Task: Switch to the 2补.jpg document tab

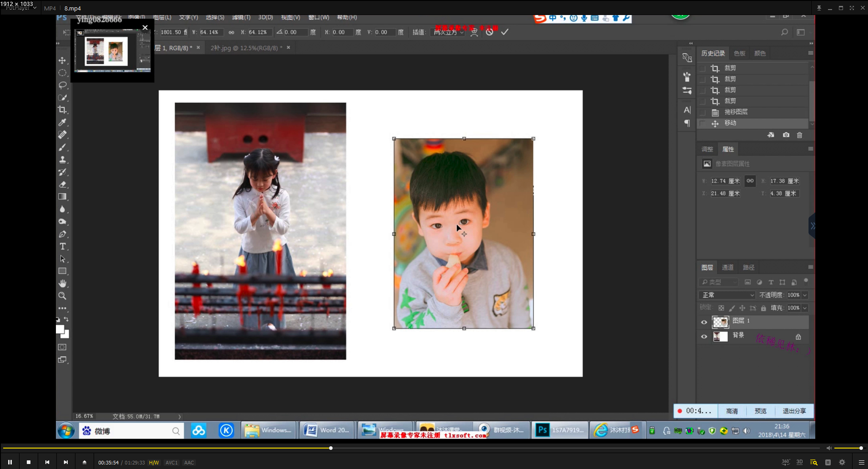Action: (246, 48)
